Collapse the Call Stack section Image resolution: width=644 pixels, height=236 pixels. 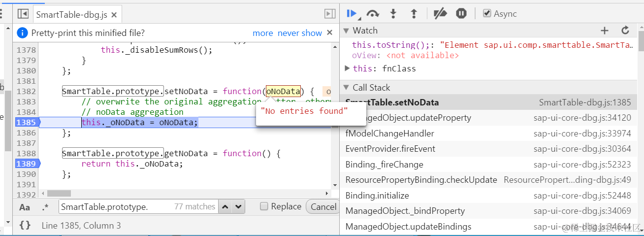pyautogui.click(x=346, y=88)
